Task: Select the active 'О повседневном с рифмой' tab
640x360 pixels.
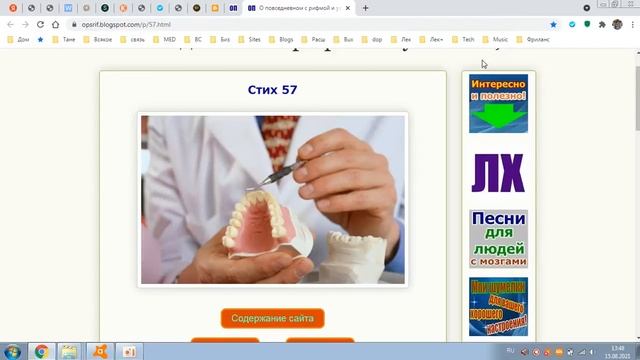Action: tap(299, 8)
